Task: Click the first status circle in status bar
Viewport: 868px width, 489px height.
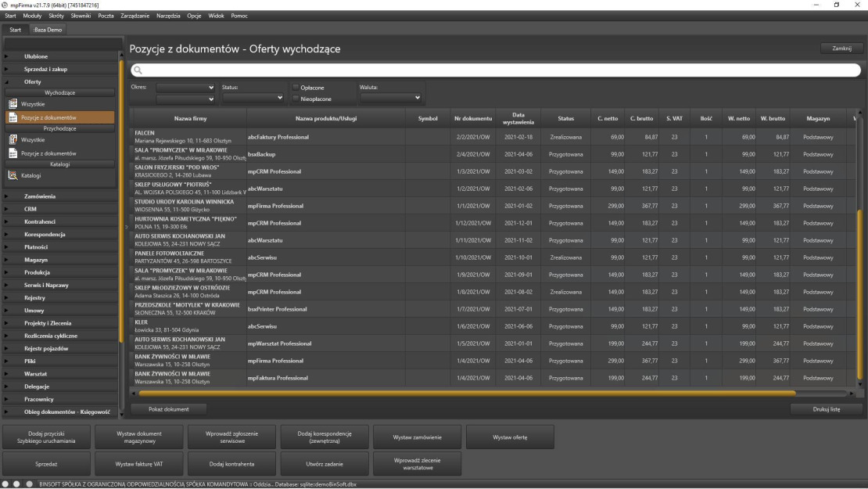Action: tap(5, 484)
